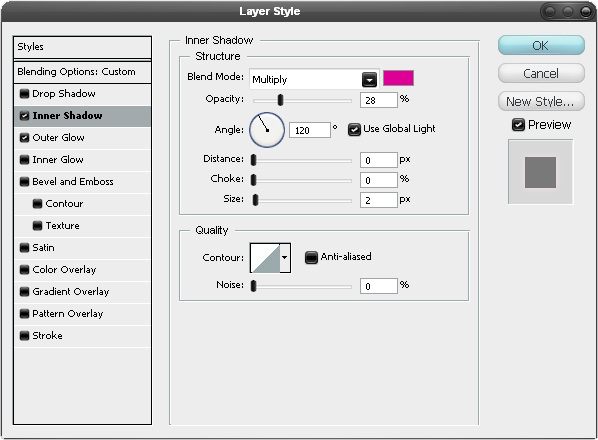Select the Multiply blend mode box
The height and width of the screenshot is (440, 598).
[314, 79]
